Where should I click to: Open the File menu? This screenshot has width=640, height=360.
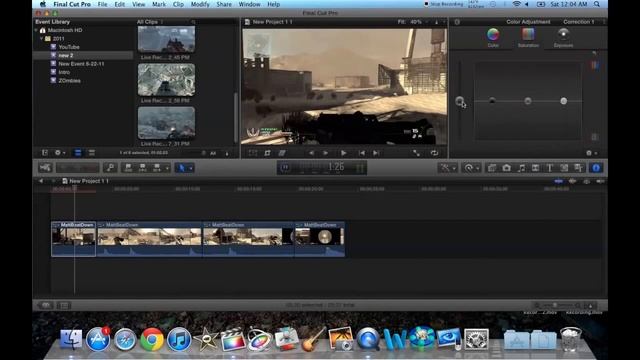click(102, 4)
